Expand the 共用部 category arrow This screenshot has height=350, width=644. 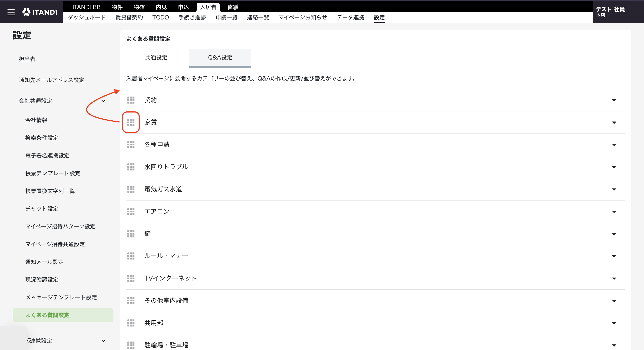[x=614, y=323]
